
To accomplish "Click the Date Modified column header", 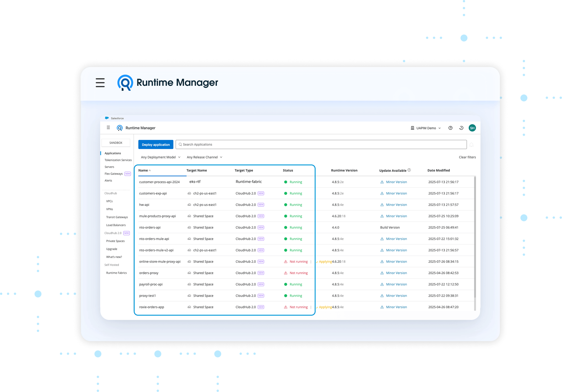I will [x=438, y=170].
